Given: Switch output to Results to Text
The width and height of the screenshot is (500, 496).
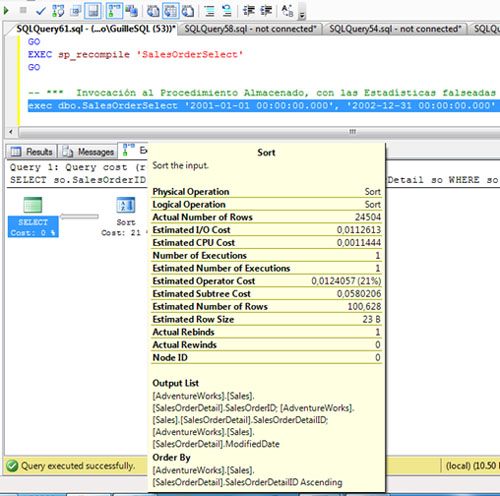Looking at the screenshot, I should coord(153,11).
